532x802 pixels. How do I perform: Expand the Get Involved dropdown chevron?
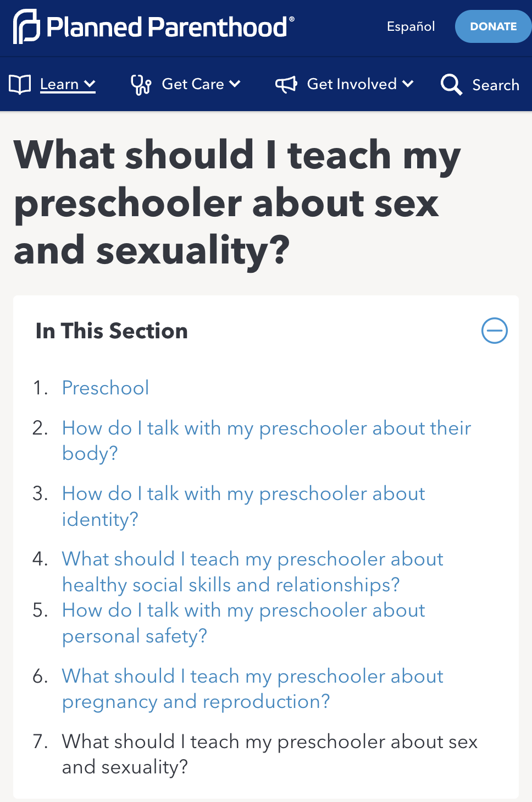[408, 84]
